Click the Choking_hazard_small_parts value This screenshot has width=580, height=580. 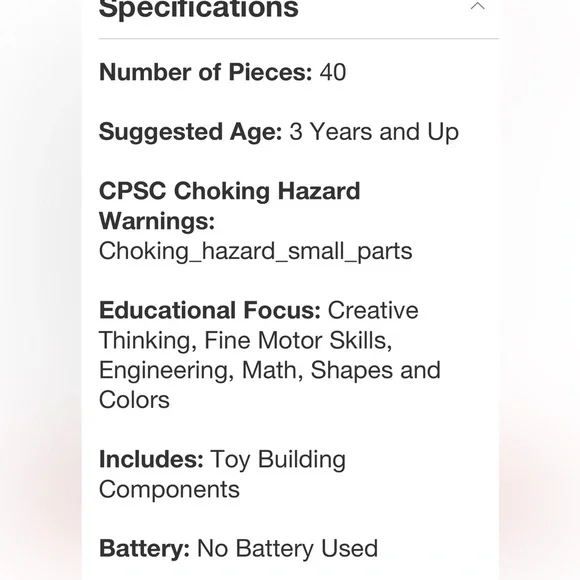[x=255, y=252]
